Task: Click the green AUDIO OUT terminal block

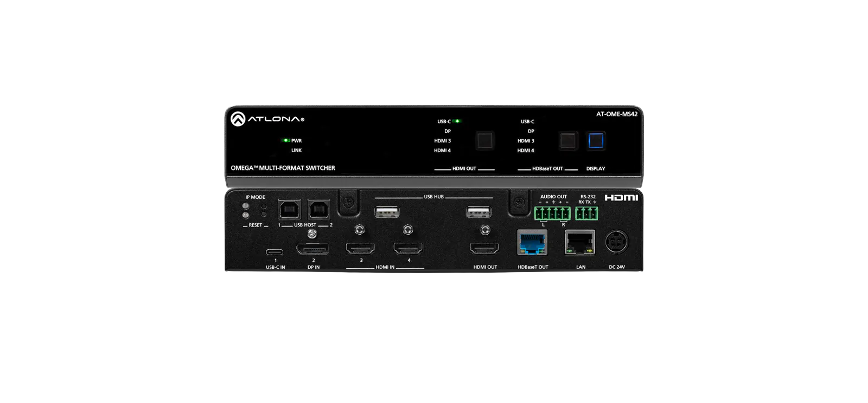Action: tap(552, 213)
